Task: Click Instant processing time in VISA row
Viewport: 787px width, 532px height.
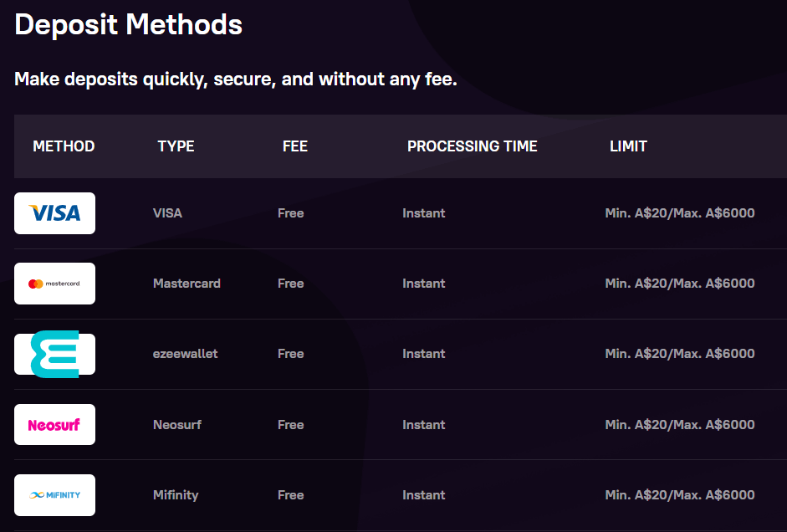Action: tap(424, 213)
